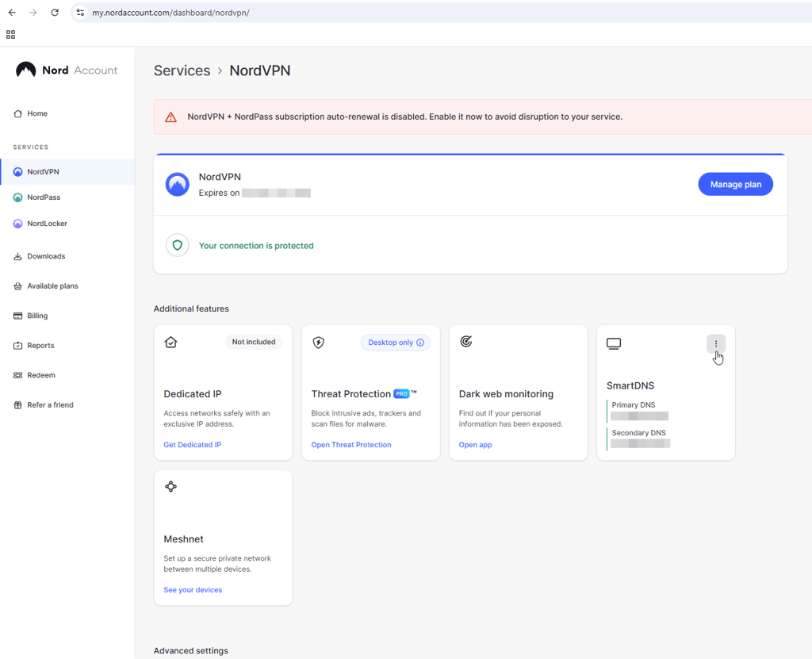Click the Open Threat Protection link
Image resolution: width=812 pixels, height=659 pixels.
(351, 445)
